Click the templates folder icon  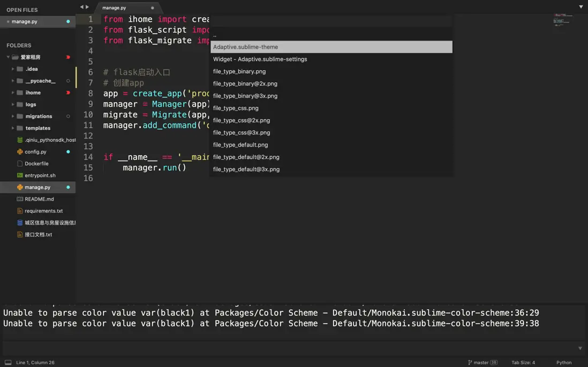tap(20, 128)
